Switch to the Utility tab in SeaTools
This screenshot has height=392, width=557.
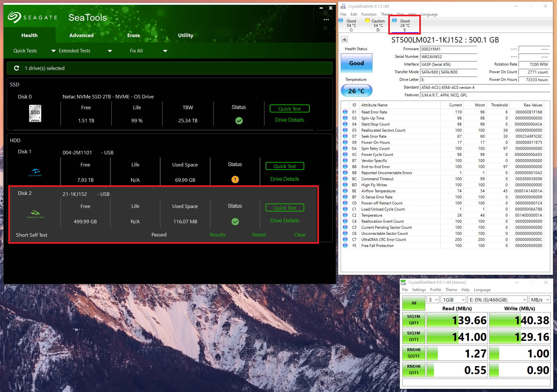coord(186,35)
